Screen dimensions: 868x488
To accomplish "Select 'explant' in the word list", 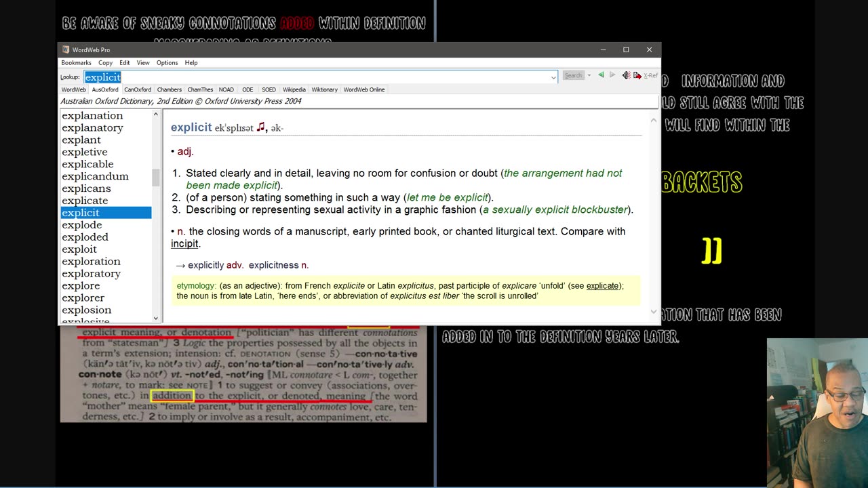I will pyautogui.click(x=81, y=140).
